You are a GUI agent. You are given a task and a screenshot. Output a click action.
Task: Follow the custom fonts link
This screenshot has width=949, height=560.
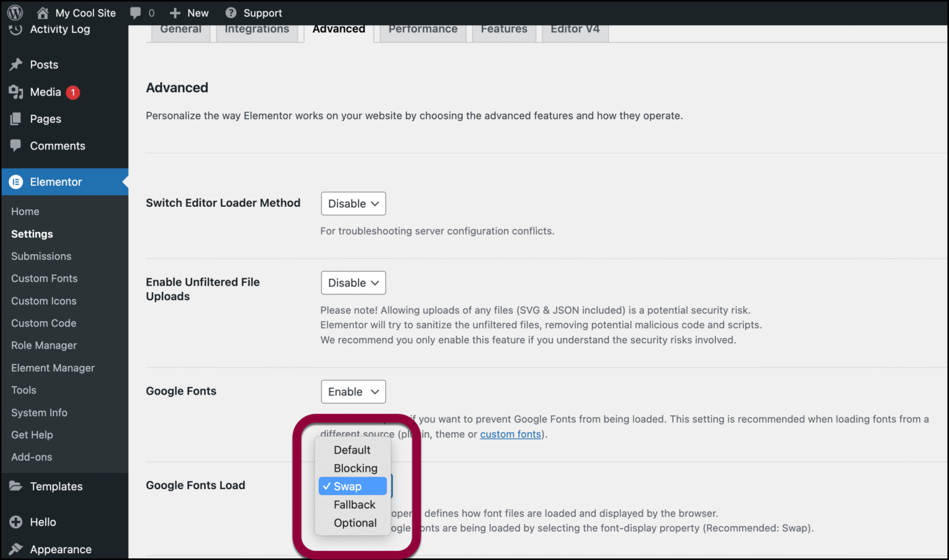pos(510,434)
